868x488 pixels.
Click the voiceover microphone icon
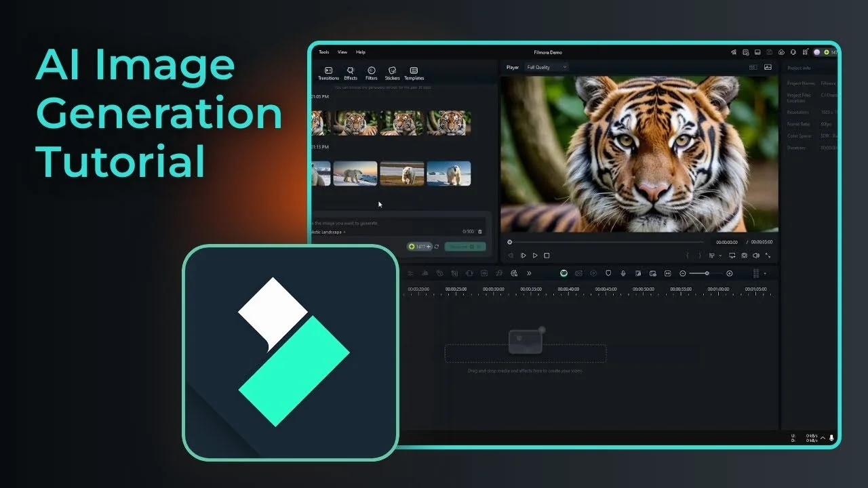(x=623, y=273)
